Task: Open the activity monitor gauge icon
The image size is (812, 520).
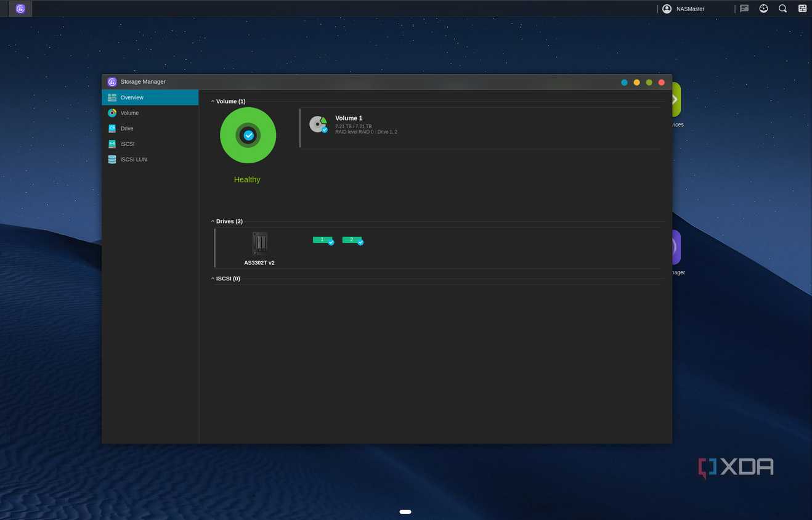Action: point(763,9)
